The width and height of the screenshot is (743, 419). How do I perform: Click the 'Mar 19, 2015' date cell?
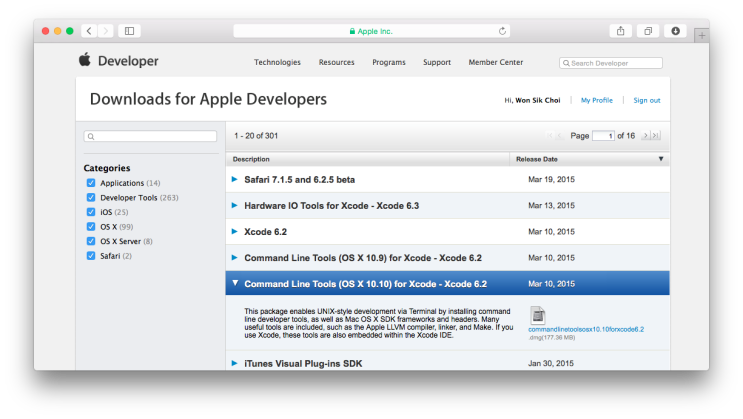552,179
